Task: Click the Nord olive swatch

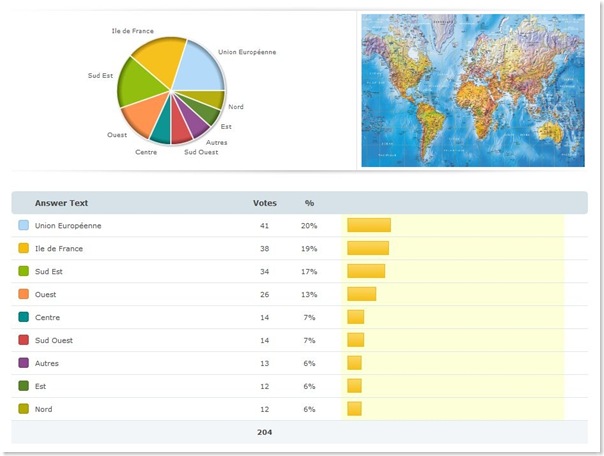Action: (23, 409)
